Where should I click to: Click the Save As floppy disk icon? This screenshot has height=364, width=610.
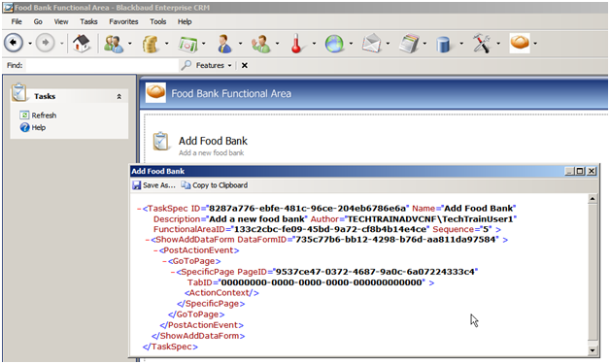[136, 185]
